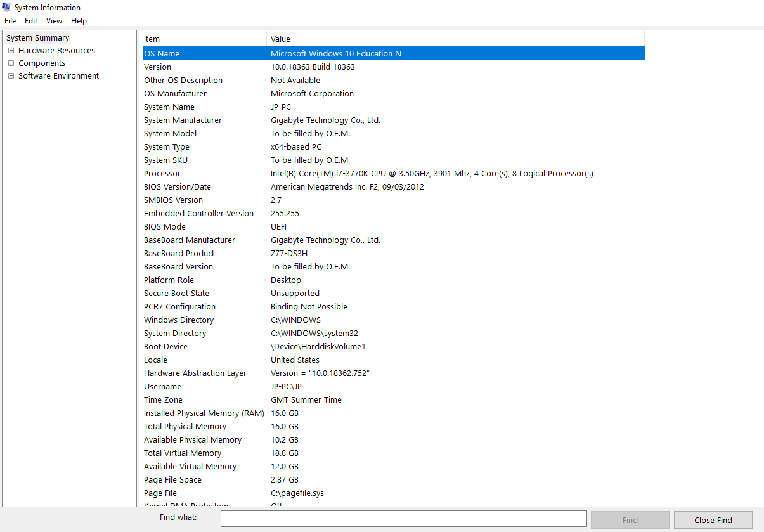Click the BaseBoard Version row
The height and width of the screenshot is (532, 764).
(393, 267)
